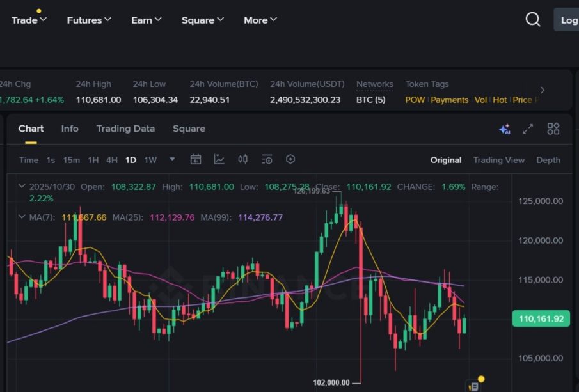Expand chart to fullscreen with arrows icon

(x=528, y=129)
